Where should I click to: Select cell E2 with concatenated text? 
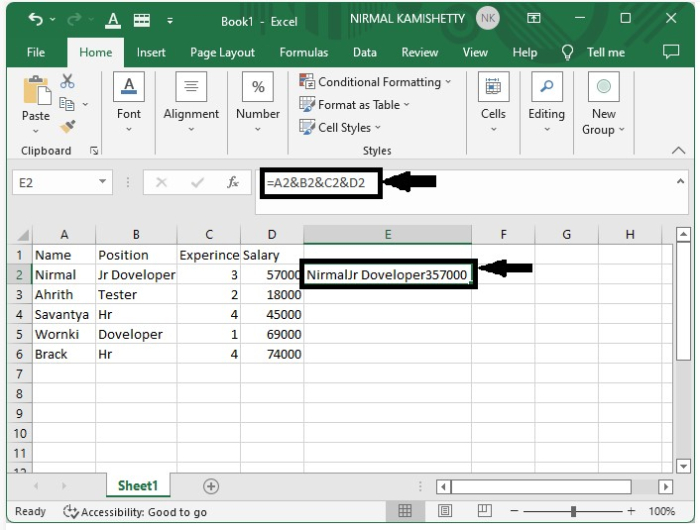(387, 275)
